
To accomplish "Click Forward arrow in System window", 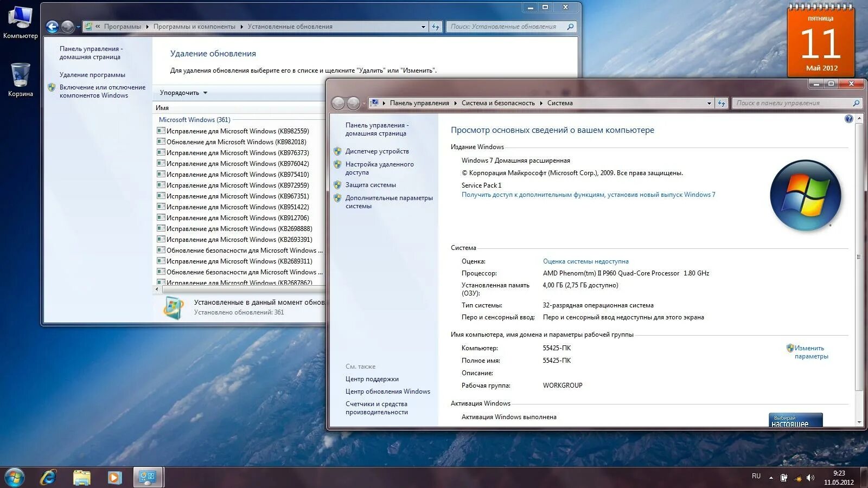I will [x=353, y=103].
